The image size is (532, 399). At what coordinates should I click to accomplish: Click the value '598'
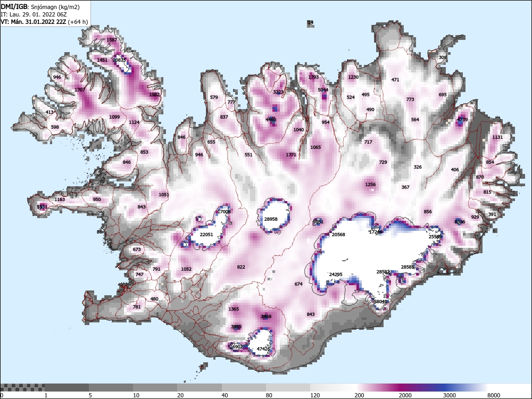(x=55, y=127)
